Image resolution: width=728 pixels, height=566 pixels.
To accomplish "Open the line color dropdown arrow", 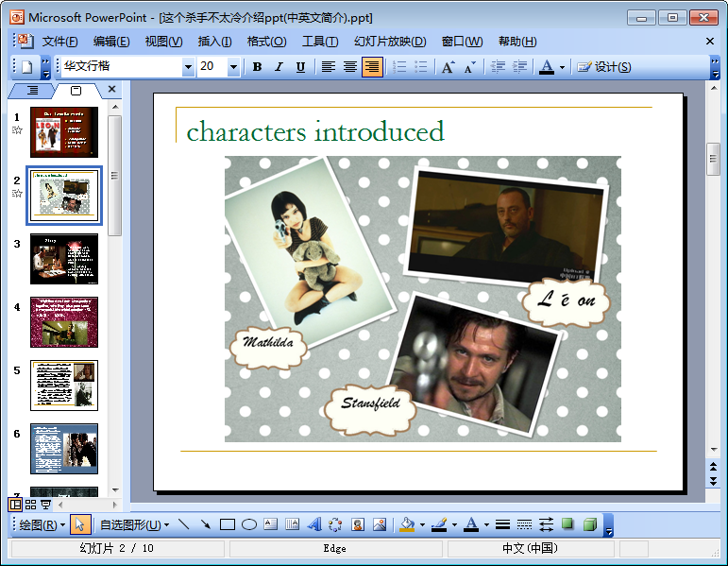I will point(454,525).
